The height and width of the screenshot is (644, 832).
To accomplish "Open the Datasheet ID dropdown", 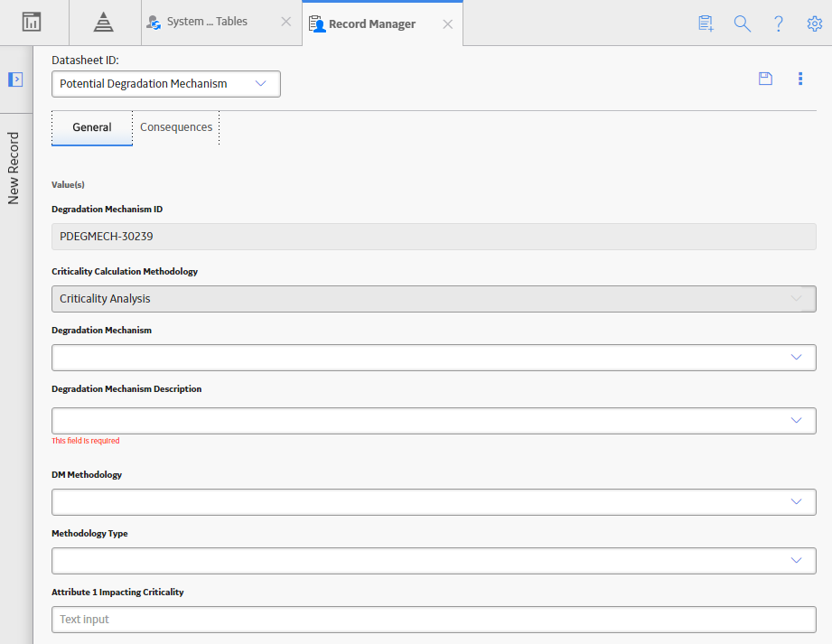I will click(166, 84).
